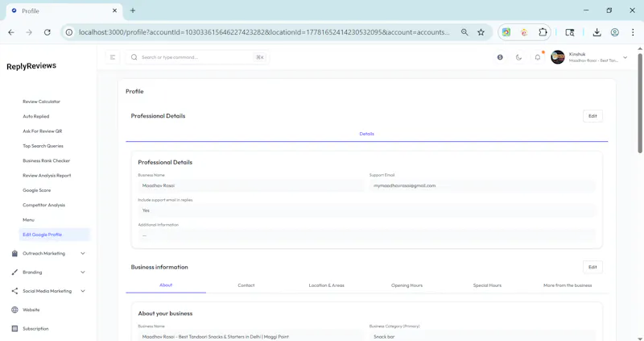Open Review Analysis Report
The width and height of the screenshot is (644, 341).
(x=47, y=176)
